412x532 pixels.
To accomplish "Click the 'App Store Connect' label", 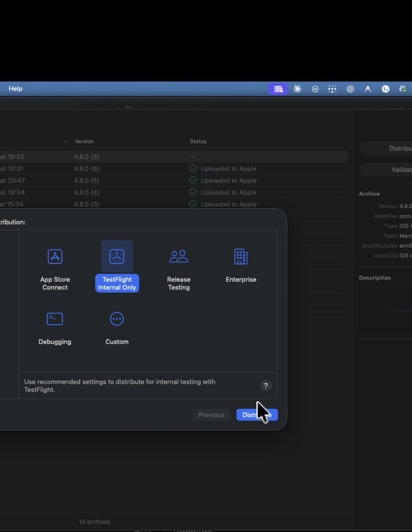I will click(55, 283).
